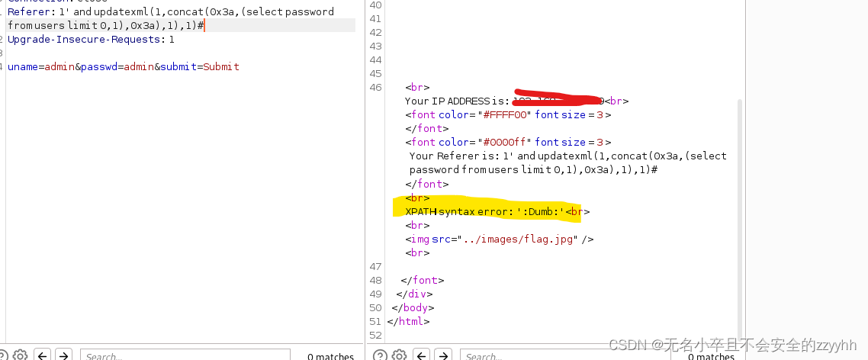Click the Upgrade-Insecure-Requests header line

[x=91, y=40]
